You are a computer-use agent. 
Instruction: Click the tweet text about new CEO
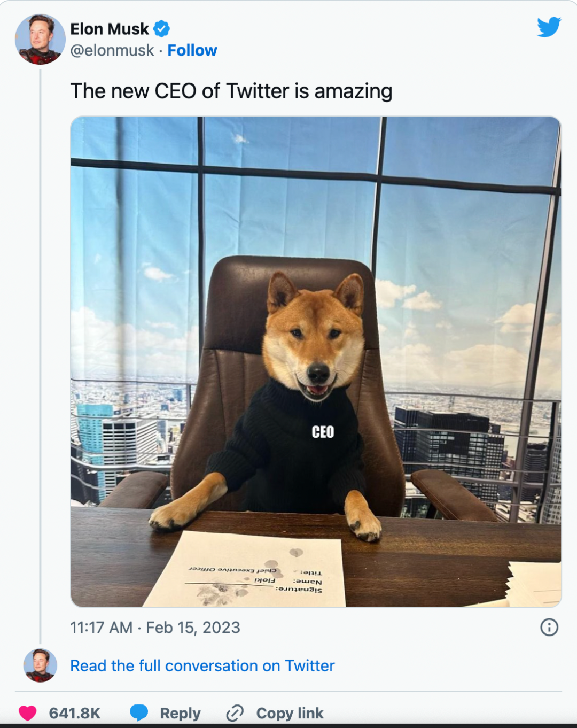click(231, 91)
